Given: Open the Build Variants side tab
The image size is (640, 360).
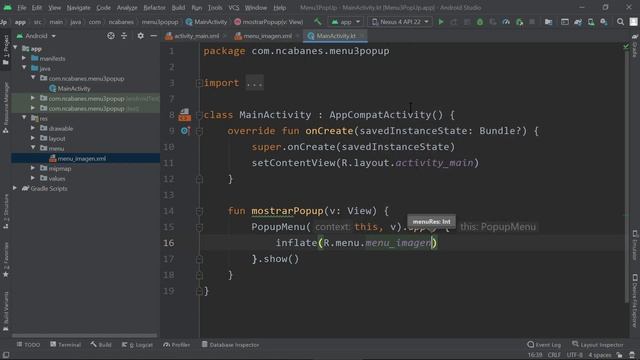Looking at the screenshot, I should [5, 311].
